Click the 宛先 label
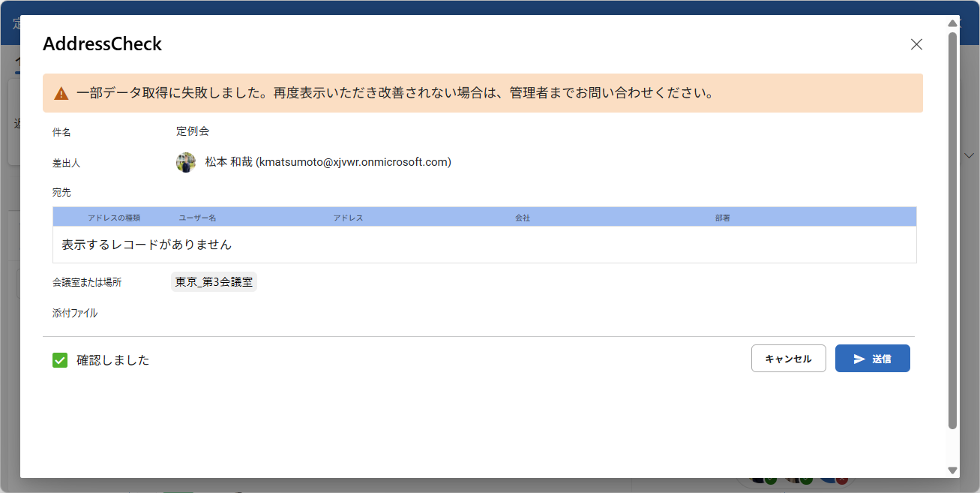 [x=61, y=193]
